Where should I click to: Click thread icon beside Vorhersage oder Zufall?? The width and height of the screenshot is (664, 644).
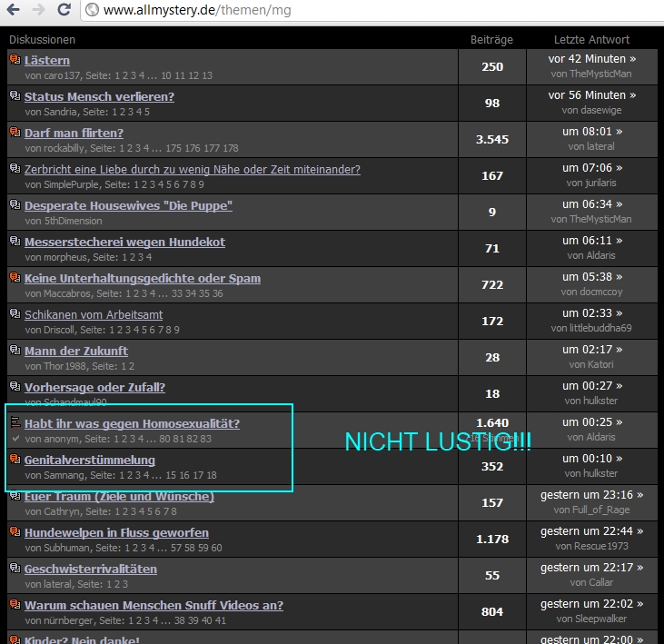tap(15, 387)
